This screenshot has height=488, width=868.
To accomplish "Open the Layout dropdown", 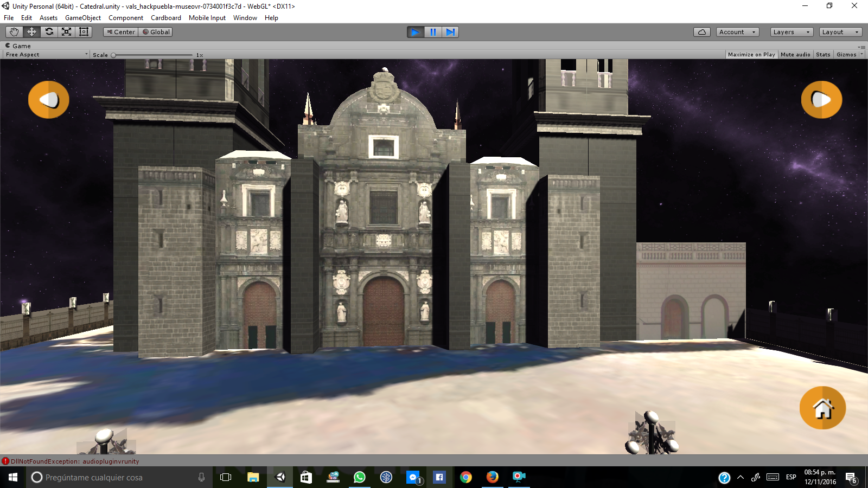I will 841,32.
